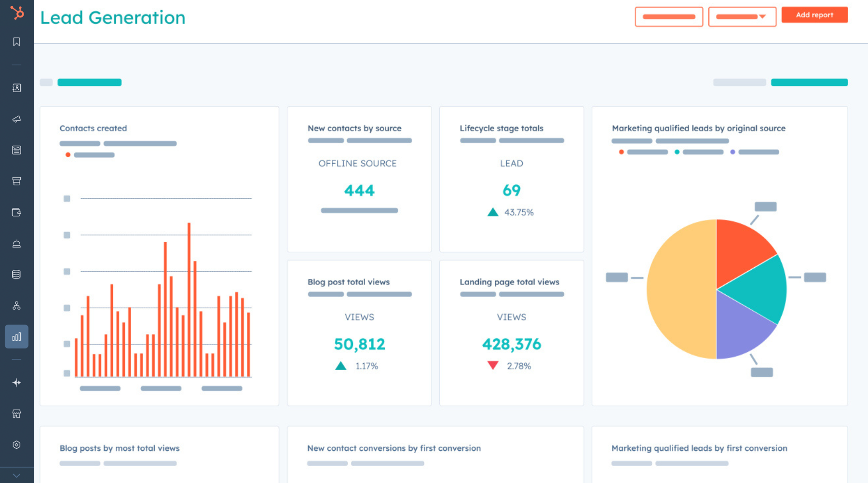Screen dimensions: 868x483
Task: Click the HubSpot sprocket logo
Action: 17,13
